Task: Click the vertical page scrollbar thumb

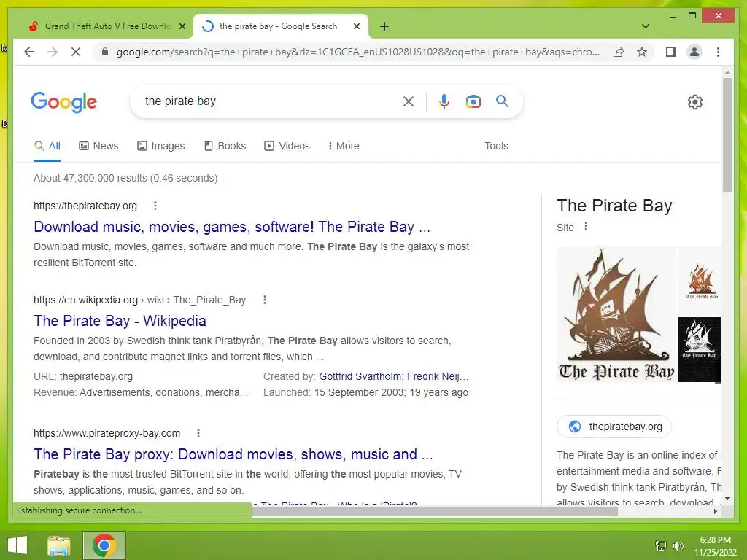Action: (x=727, y=135)
